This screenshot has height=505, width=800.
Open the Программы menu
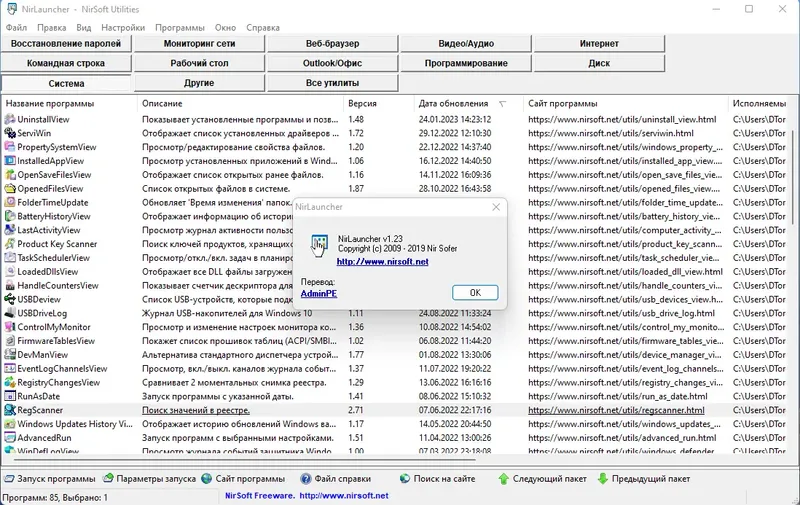180,28
